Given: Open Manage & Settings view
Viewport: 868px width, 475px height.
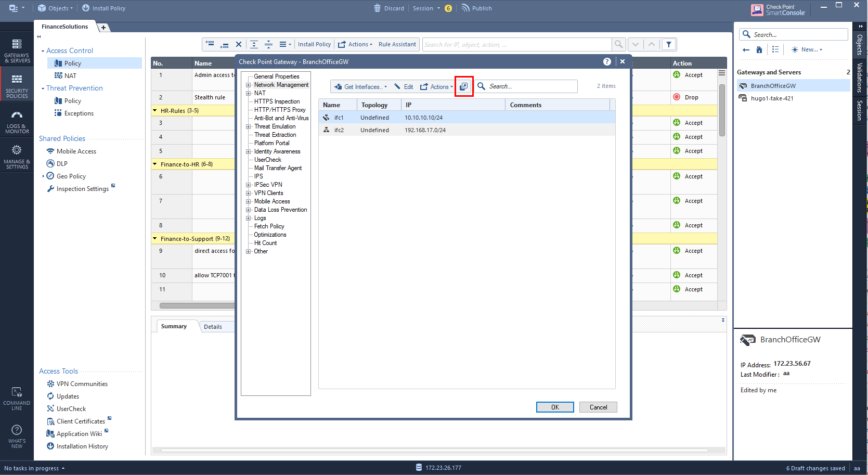Looking at the screenshot, I should click(x=17, y=157).
